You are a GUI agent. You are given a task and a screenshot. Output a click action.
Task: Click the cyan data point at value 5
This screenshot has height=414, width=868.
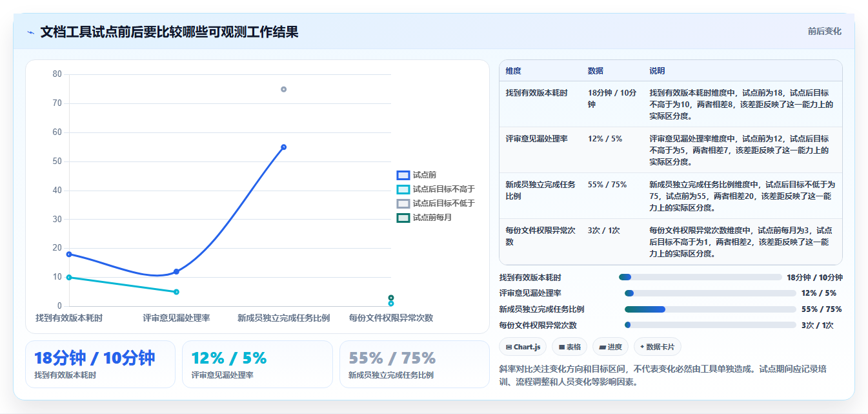(x=176, y=292)
